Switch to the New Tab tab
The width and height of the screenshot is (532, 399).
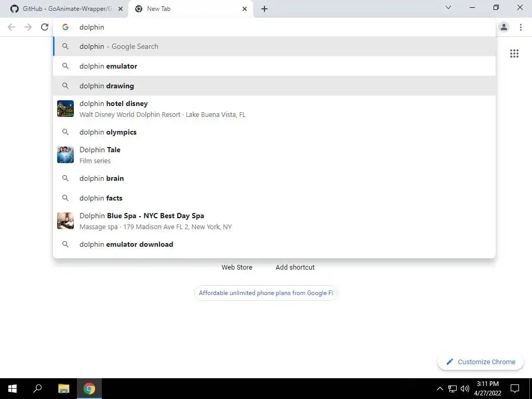[x=191, y=9]
